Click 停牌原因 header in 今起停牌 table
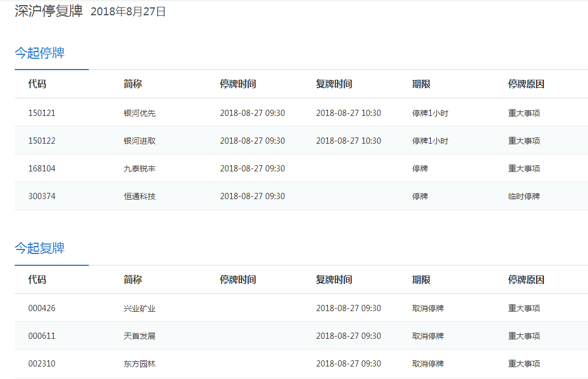The width and height of the screenshot is (588, 379). (526, 84)
